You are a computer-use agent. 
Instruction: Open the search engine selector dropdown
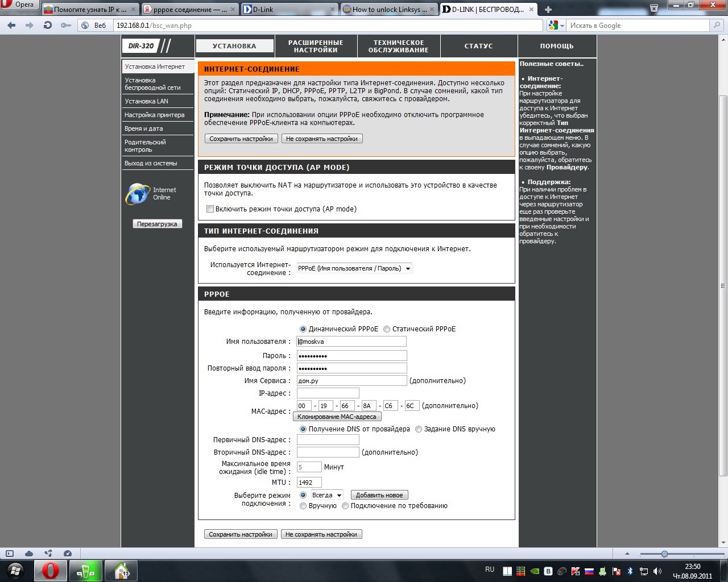pyautogui.click(x=557, y=26)
